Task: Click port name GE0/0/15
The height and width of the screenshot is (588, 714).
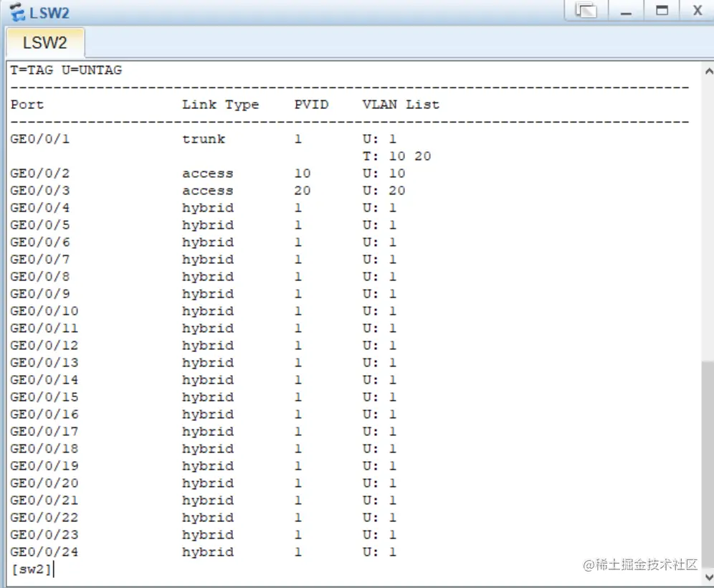Action: tap(44, 397)
